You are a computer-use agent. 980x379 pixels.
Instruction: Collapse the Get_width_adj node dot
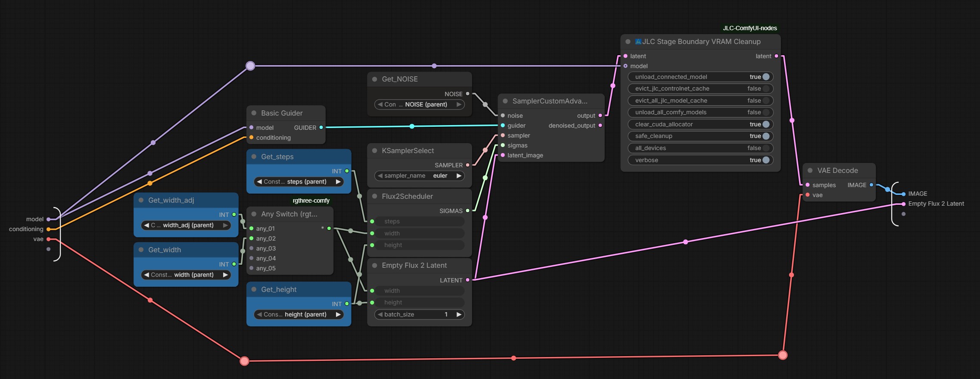(141, 200)
